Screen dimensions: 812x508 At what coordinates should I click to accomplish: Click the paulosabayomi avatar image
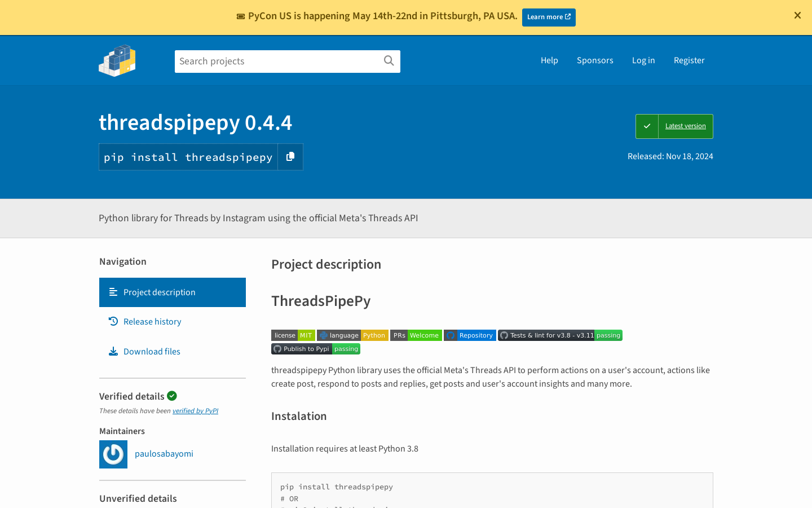[x=113, y=454]
